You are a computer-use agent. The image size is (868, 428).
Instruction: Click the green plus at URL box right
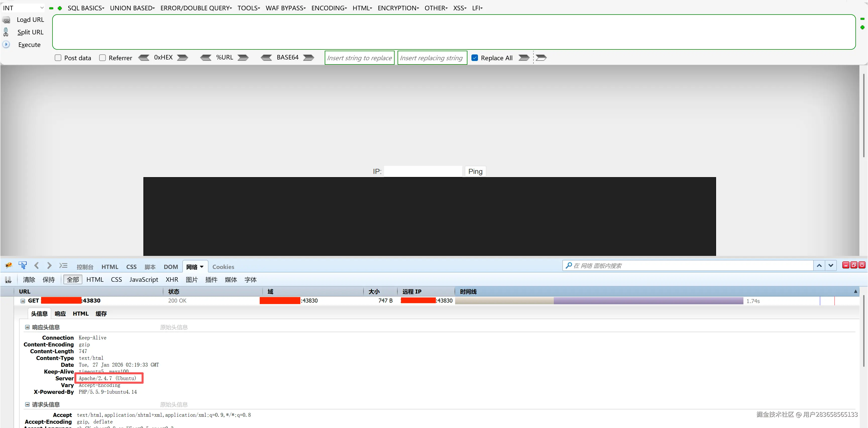(863, 27)
